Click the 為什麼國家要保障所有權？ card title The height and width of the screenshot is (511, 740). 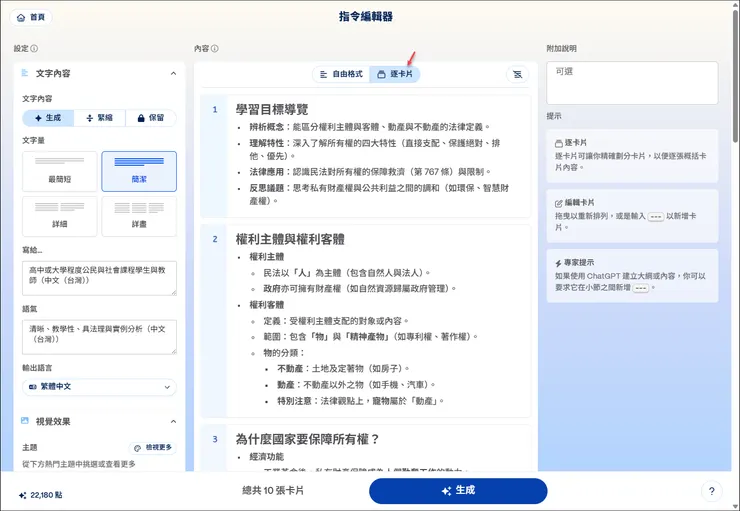(x=308, y=439)
